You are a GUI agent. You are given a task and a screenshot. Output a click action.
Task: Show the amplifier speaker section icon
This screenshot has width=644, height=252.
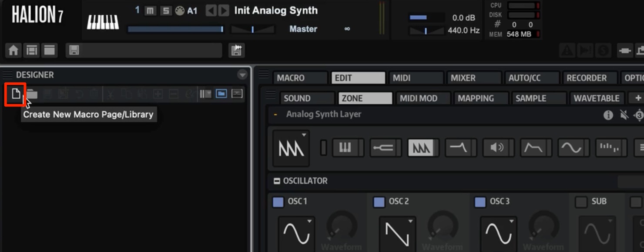[x=496, y=148]
